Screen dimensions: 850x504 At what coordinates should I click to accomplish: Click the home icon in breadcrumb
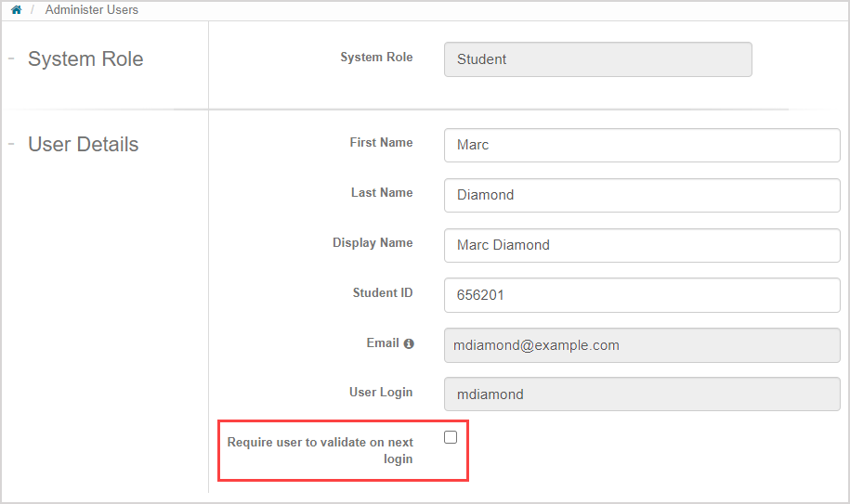(16, 10)
